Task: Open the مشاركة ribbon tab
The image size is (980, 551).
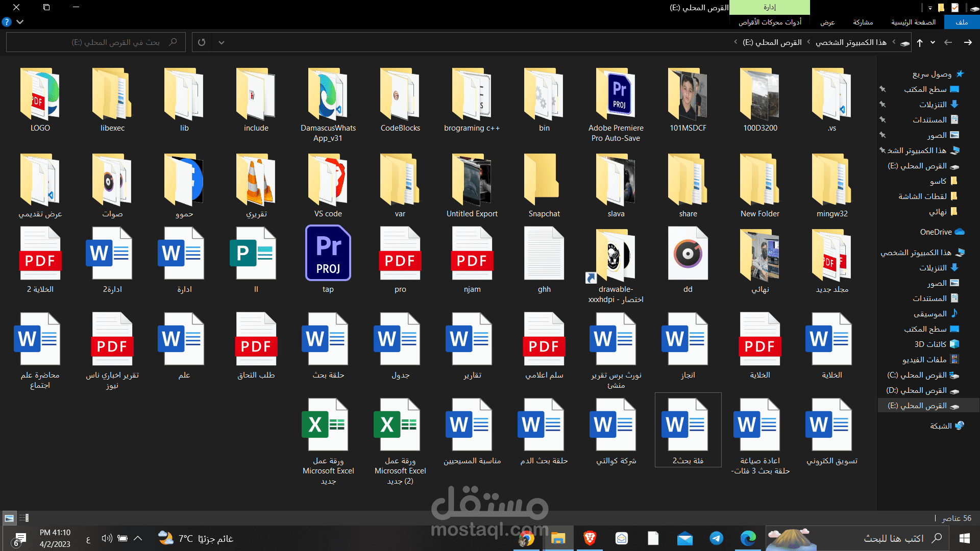Action: [x=863, y=22]
